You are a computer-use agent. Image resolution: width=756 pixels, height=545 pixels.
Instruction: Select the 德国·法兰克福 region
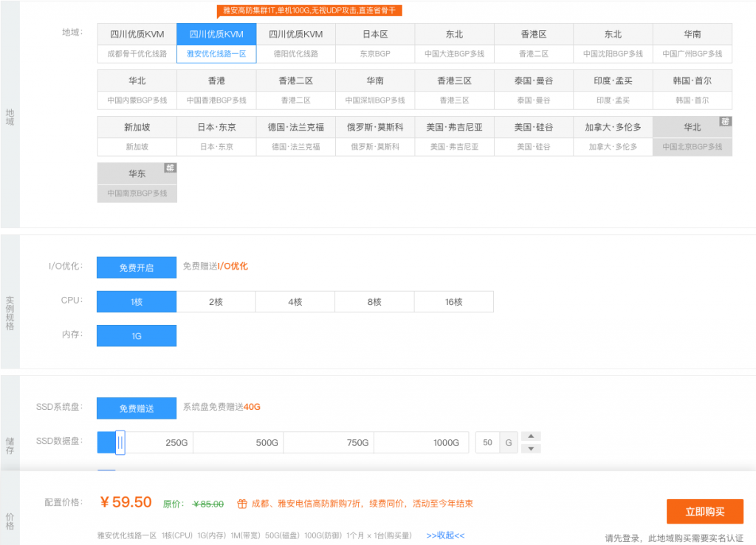click(295, 137)
